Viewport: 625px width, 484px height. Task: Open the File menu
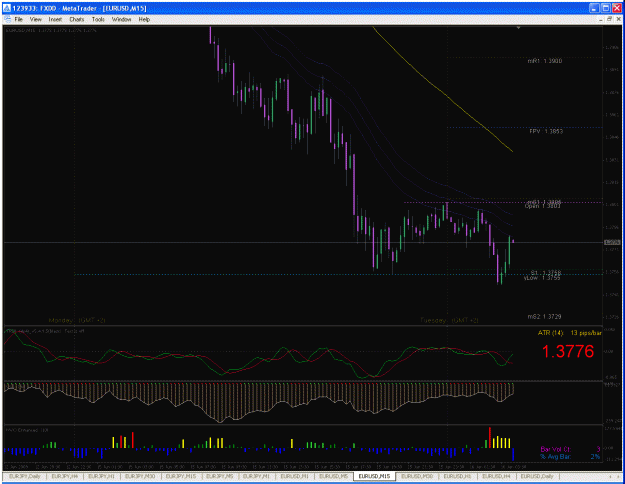[x=18, y=19]
